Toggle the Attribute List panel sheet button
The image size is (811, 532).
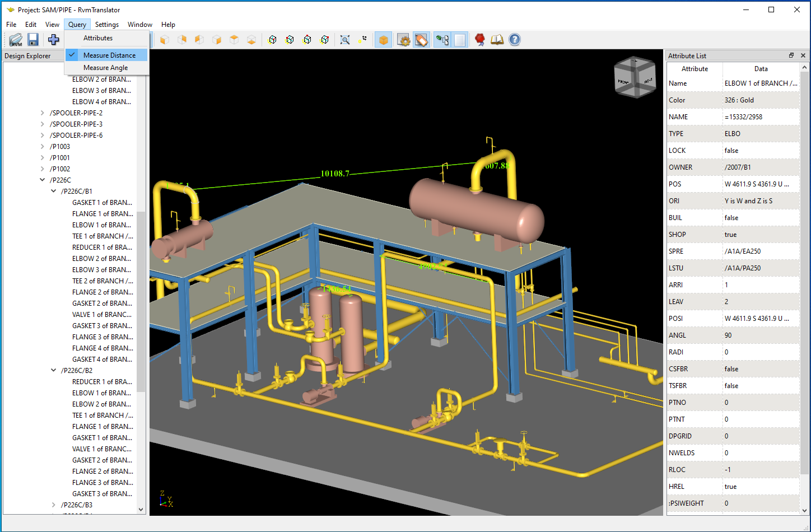(459, 40)
